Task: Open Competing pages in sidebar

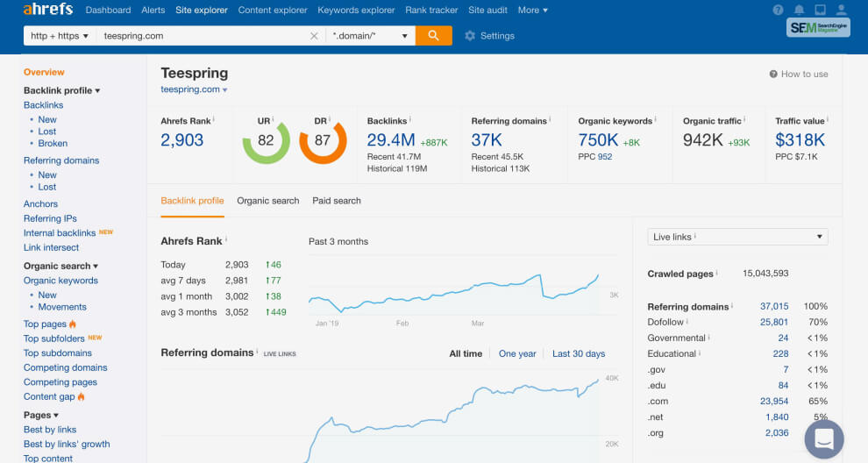Action: pyautogui.click(x=60, y=381)
